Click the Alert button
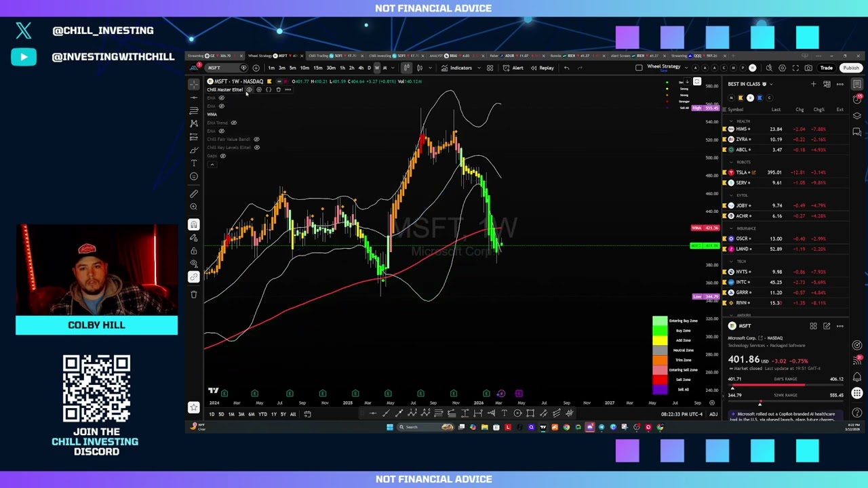868x488 pixels. [513, 68]
